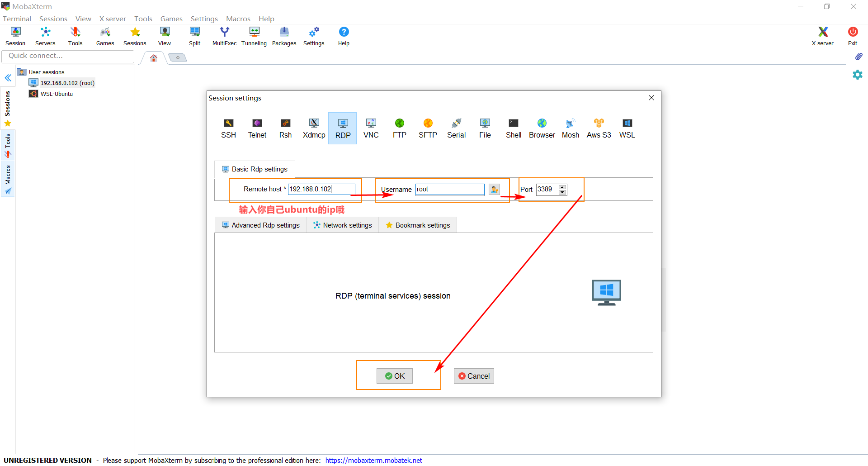Choose the Xdmcp session type

click(x=314, y=128)
